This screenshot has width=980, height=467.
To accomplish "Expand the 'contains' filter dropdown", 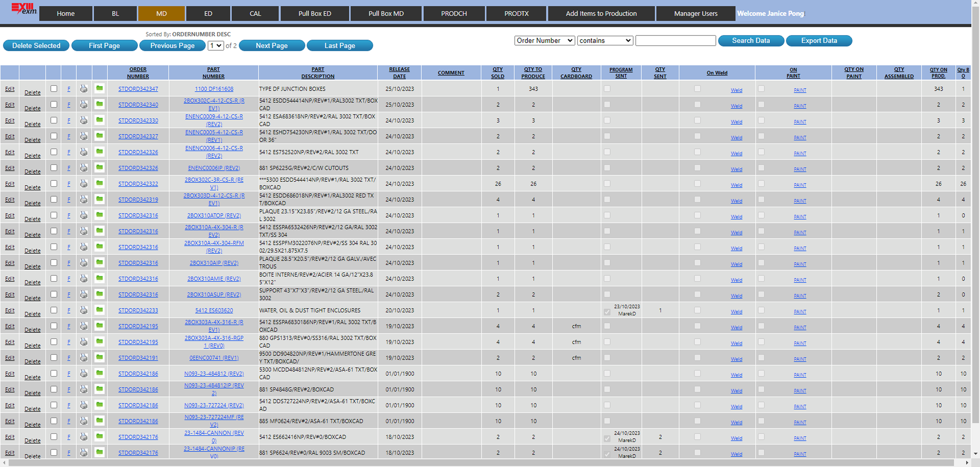I will click(605, 41).
